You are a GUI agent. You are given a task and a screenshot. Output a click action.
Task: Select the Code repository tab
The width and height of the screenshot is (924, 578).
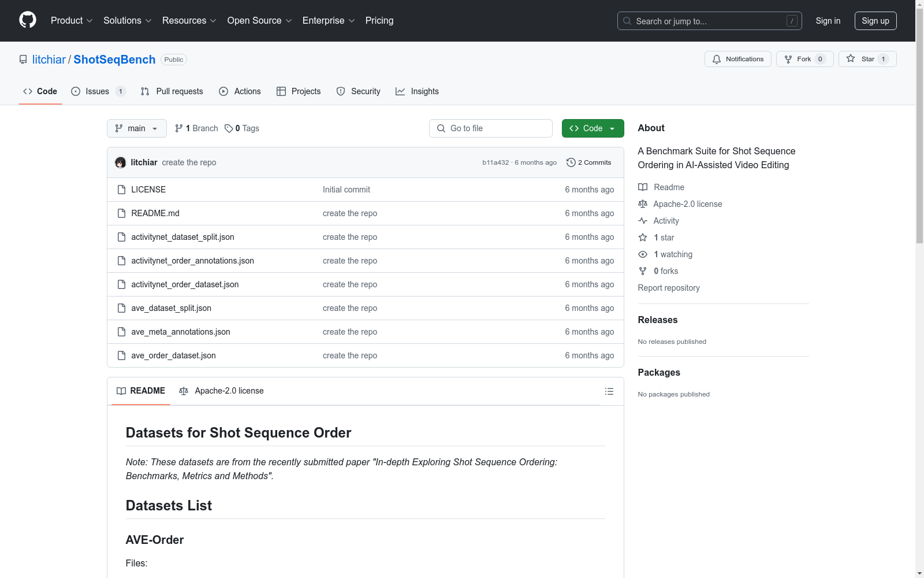[40, 91]
